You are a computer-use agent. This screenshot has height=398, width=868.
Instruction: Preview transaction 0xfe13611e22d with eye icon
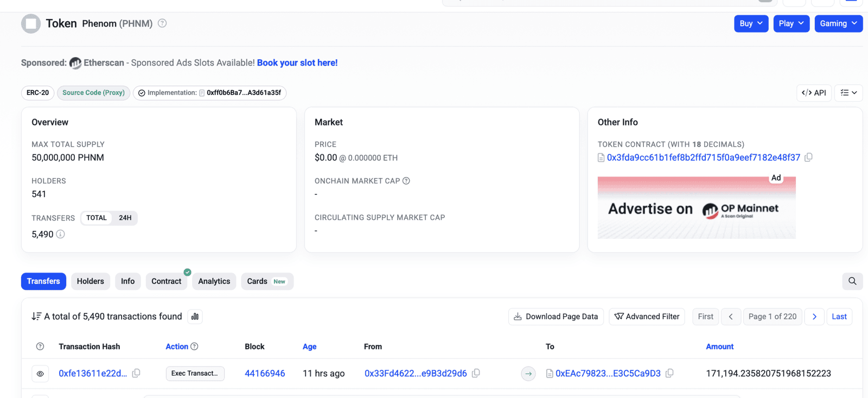40,374
